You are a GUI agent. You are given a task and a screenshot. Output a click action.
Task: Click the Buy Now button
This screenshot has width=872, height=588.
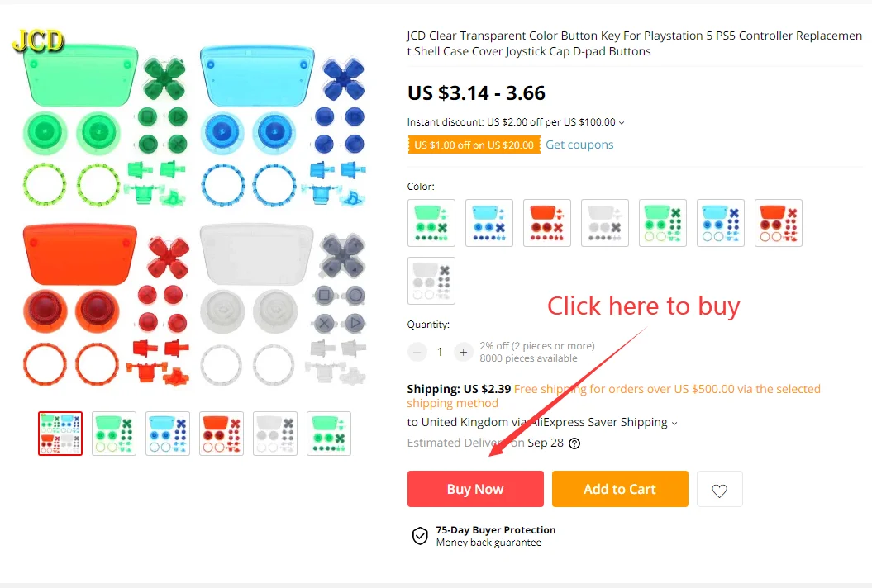(475, 489)
